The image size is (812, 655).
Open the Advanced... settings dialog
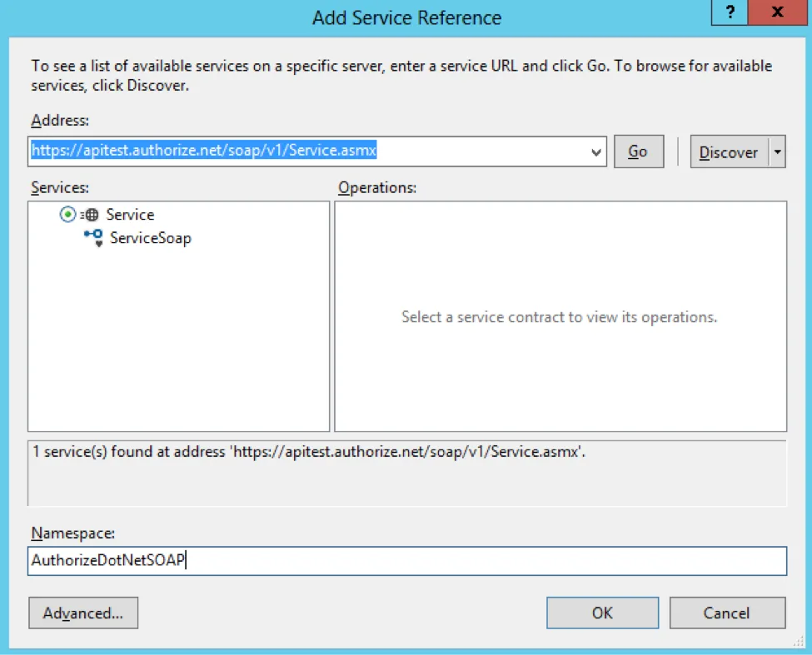(x=83, y=613)
